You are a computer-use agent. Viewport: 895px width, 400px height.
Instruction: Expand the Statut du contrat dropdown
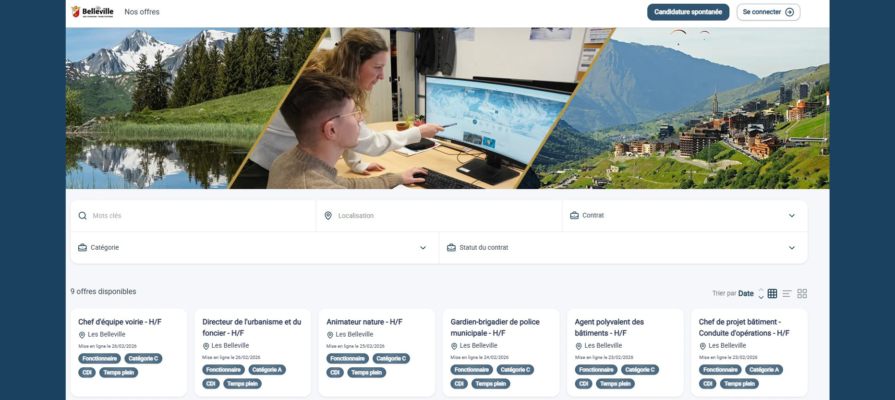[791, 247]
